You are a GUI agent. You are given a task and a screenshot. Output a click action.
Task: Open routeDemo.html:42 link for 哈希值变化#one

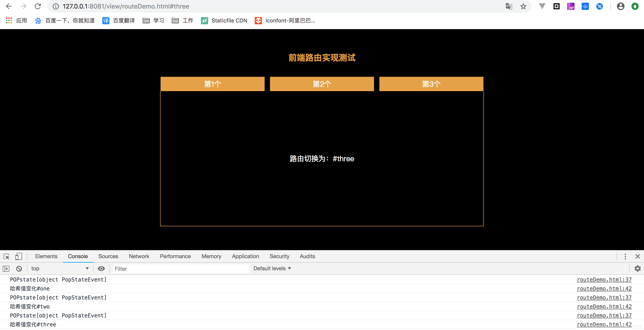pyautogui.click(x=604, y=289)
